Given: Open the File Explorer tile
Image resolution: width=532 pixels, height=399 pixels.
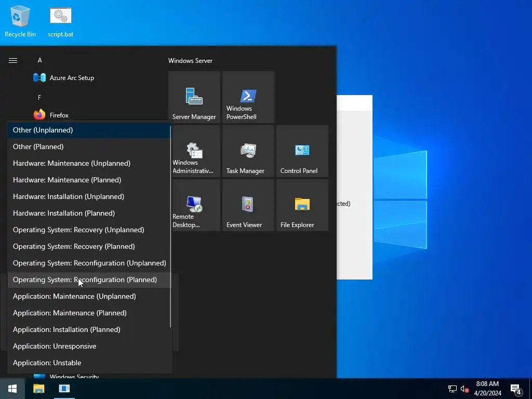Looking at the screenshot, I should coord(302,205).
